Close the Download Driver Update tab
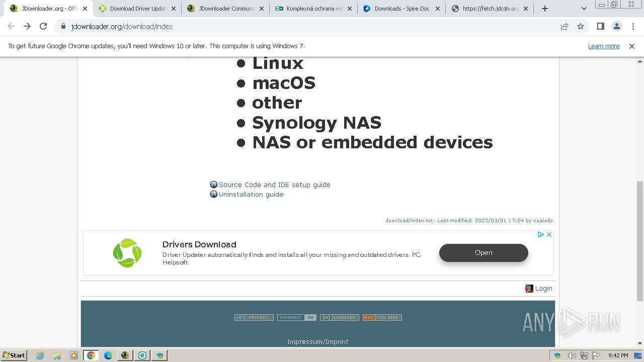644x362 pixels. tap(174, 9)
